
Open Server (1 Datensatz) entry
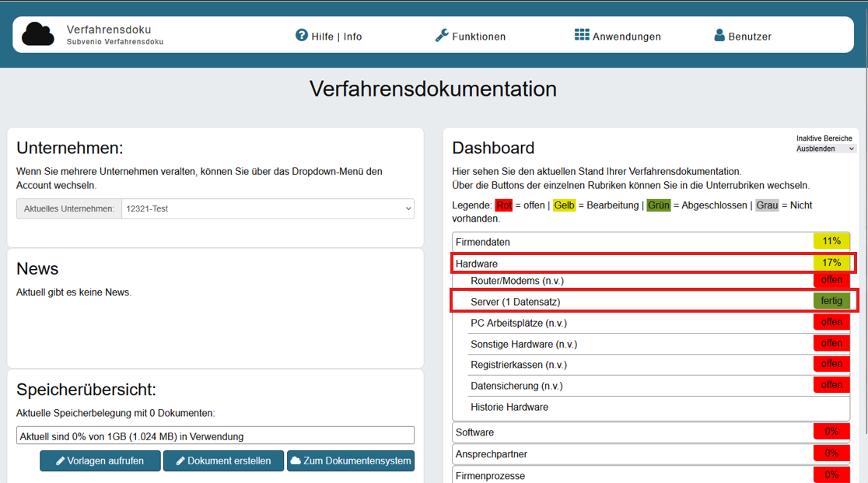[659, 302]
